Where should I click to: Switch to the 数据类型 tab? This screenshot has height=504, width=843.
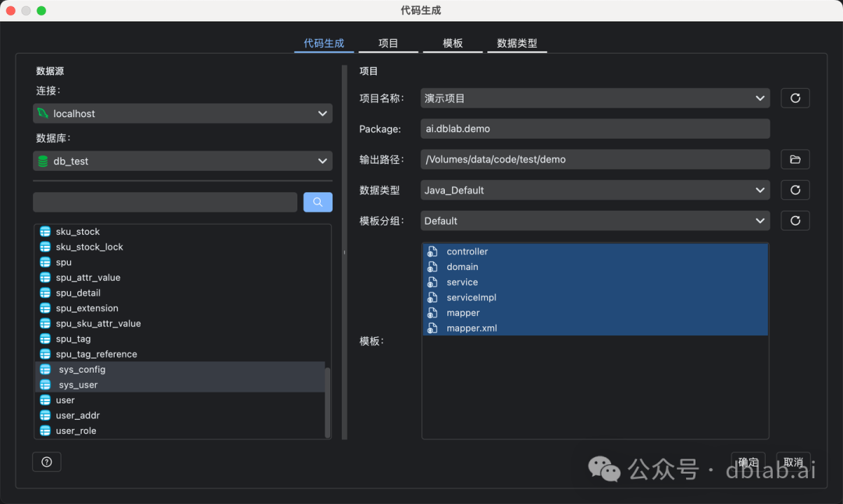[x=517, y=43]
